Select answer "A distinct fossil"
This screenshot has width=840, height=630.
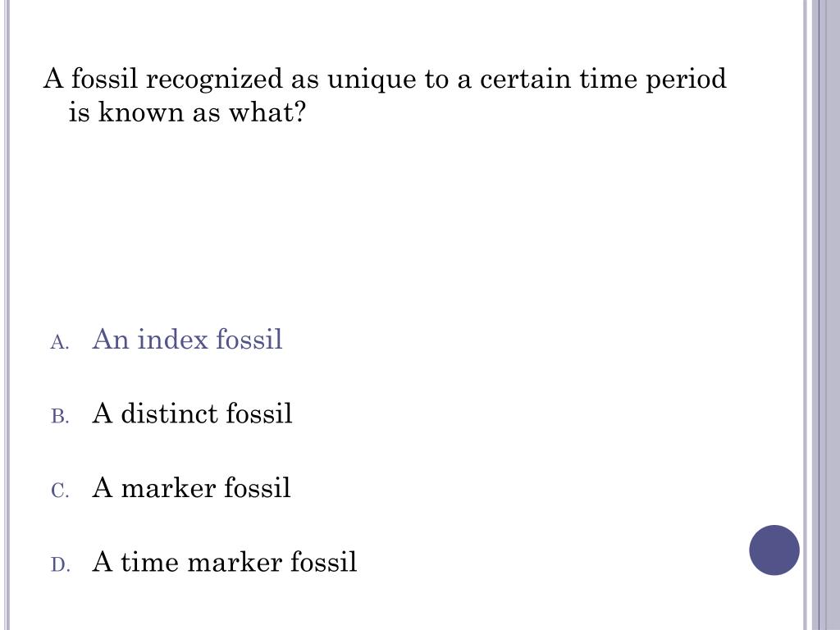click(x=192, y=413)
